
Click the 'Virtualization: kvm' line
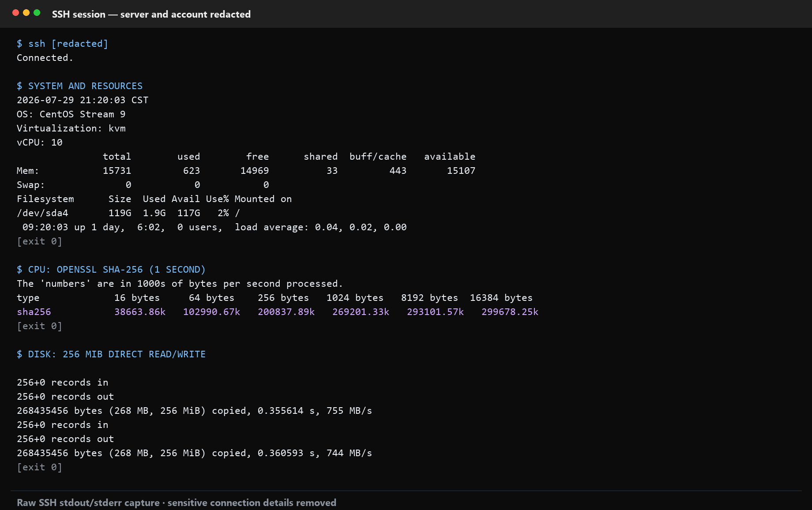point(71,128)
